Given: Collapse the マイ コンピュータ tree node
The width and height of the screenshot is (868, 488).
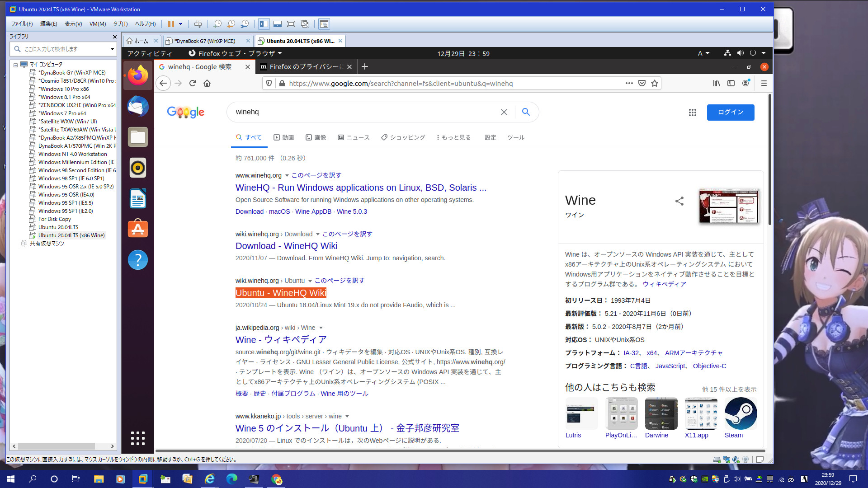Looking at the screenshot, I should click(x=15, y=65).
